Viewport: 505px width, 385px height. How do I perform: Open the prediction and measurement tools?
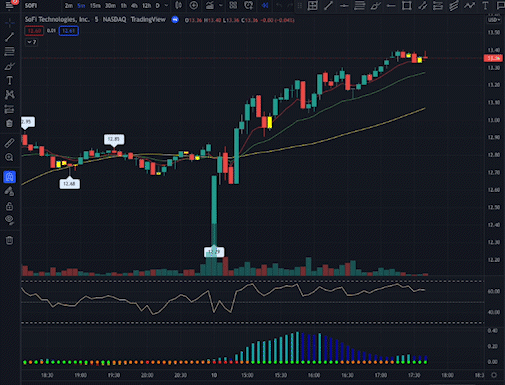9,109
